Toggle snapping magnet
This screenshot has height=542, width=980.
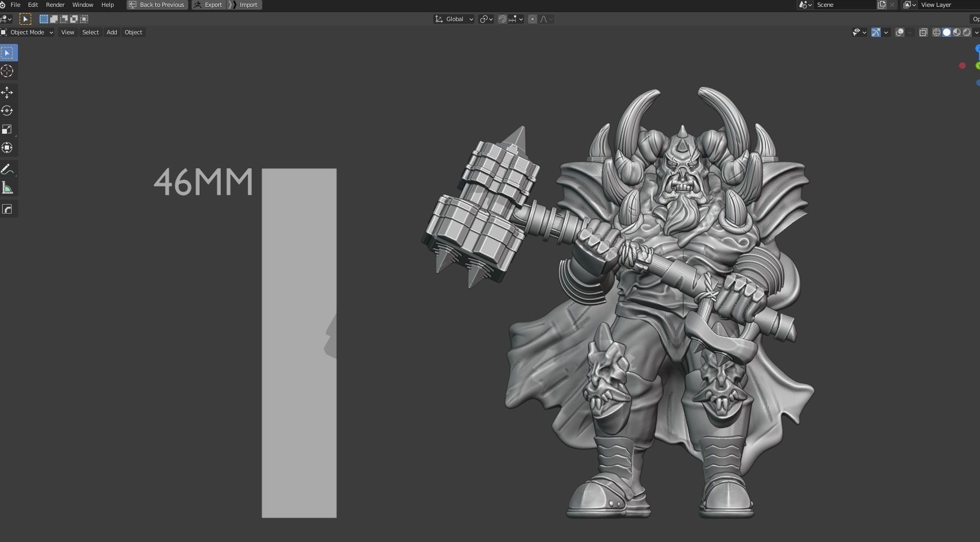502,19
